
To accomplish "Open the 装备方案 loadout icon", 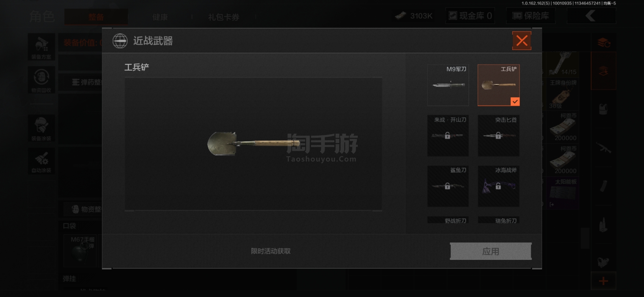I will point(41,47).
